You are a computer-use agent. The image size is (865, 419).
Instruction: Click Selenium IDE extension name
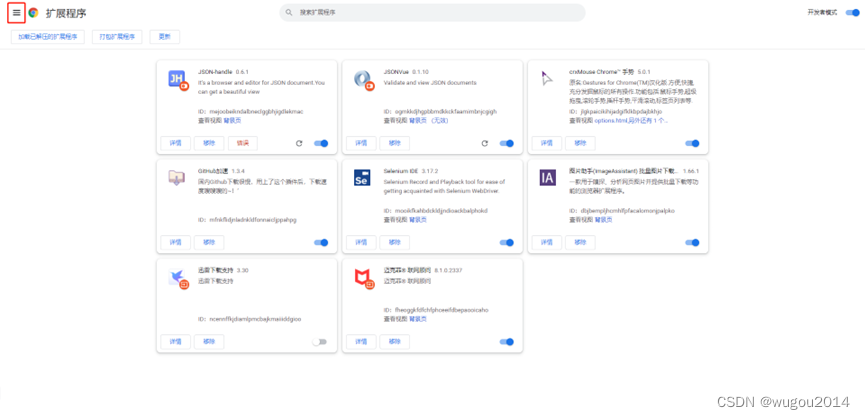[x=401, y=171]
